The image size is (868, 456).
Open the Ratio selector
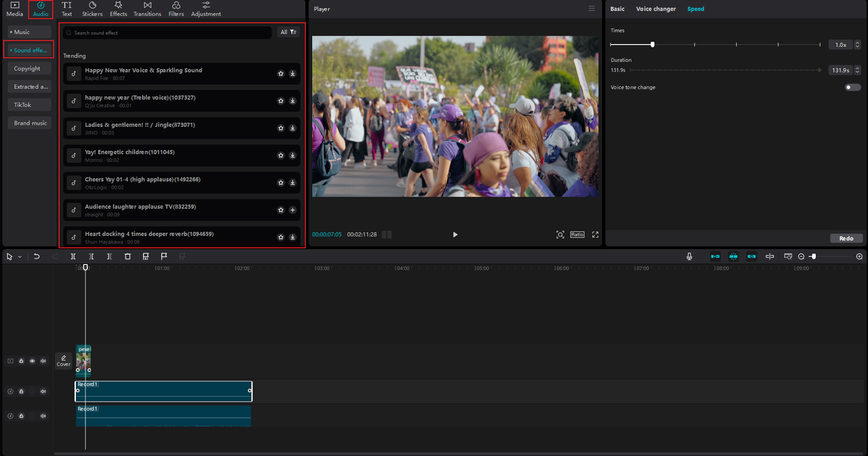coord(577,235)
